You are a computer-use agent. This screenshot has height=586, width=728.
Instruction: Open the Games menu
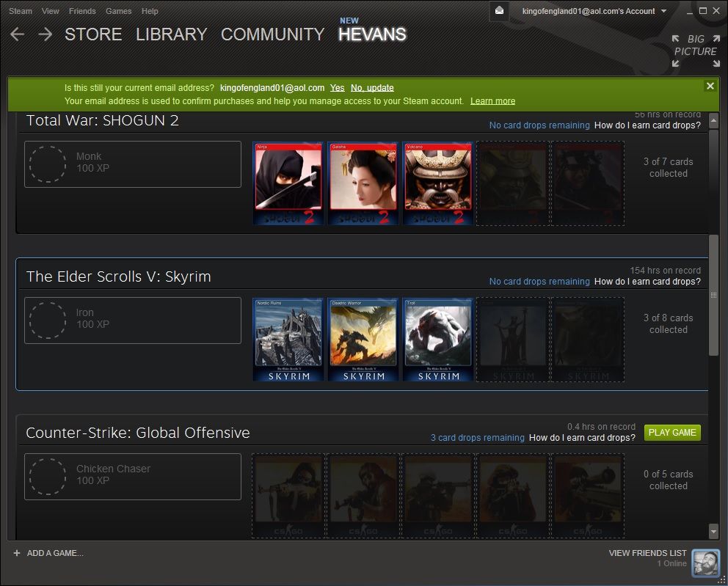coord(118,11)
